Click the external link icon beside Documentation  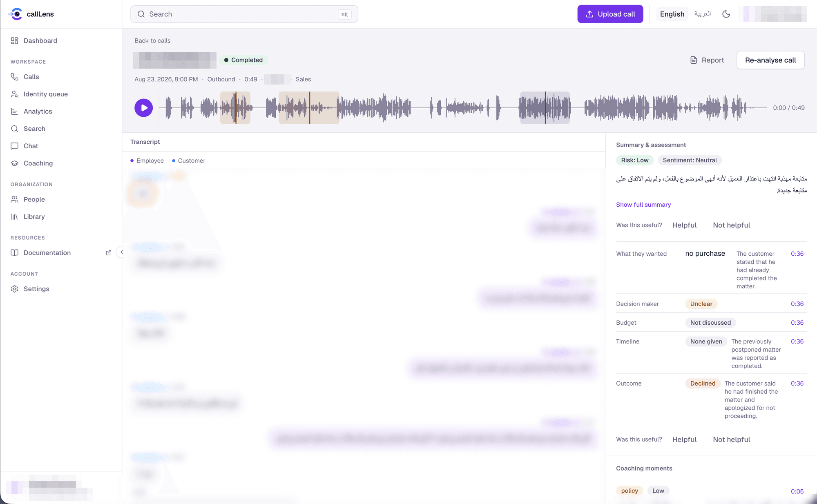point(108,253)
